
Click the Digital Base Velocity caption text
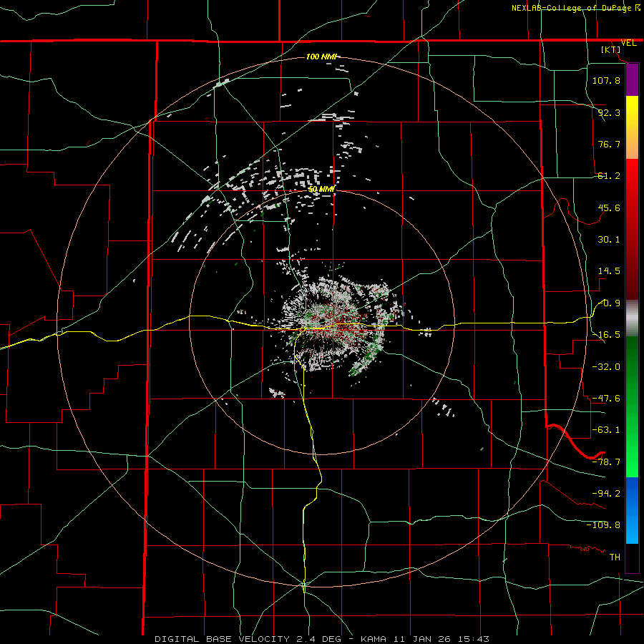[321, 639]
